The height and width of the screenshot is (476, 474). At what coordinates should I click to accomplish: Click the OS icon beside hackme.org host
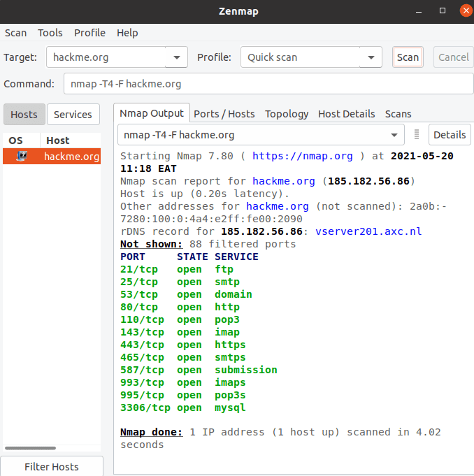[22, 157]
